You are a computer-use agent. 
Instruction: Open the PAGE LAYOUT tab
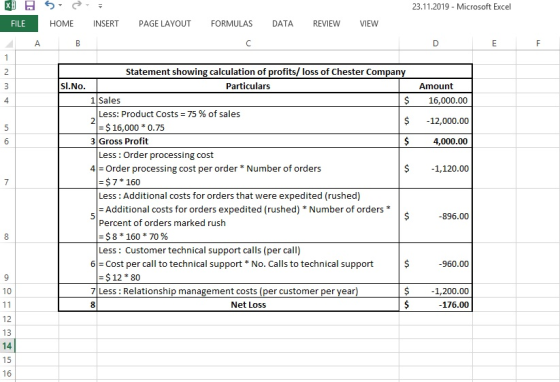165,24
